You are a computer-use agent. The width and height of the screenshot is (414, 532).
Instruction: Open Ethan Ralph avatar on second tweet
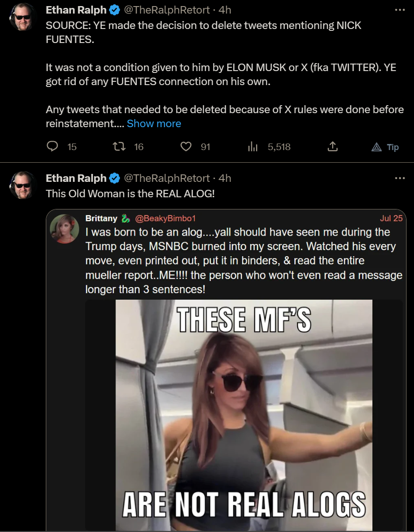pyautogui.click(x=23, y=185)
